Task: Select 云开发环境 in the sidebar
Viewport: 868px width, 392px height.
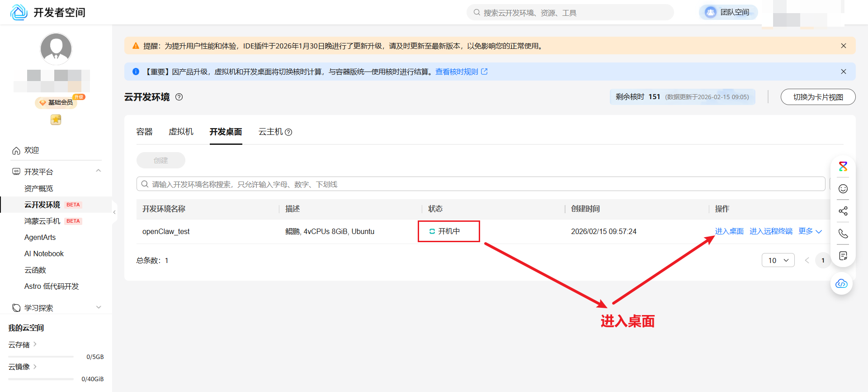Action: click(x=42, y=205)
